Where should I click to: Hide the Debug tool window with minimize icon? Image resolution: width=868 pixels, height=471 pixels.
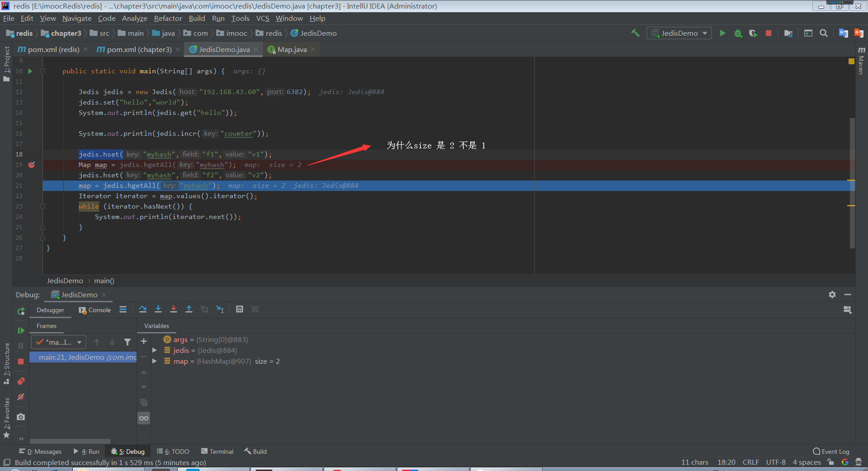click(x=848, y=295)
